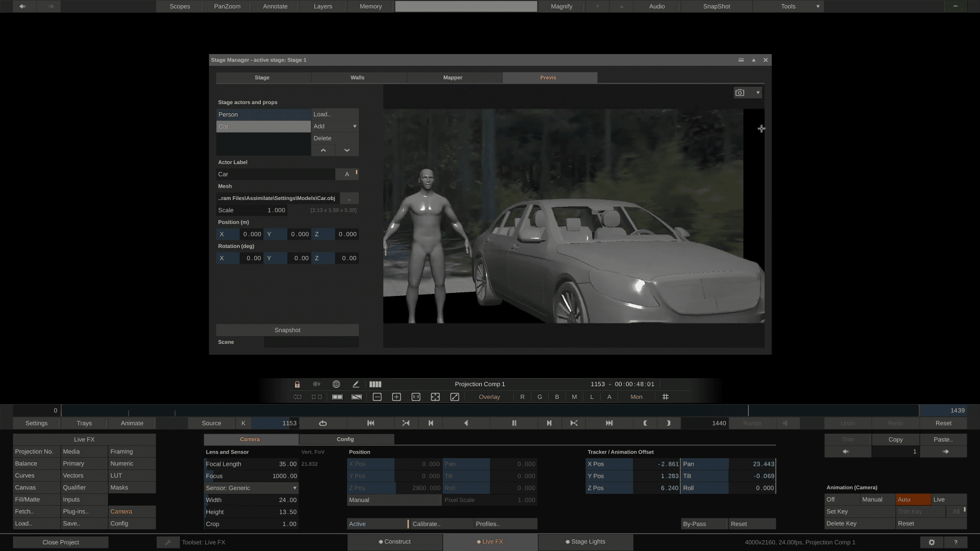Open the Tools dropdown in the top bar
The height and width of the screenshot is (551, 980).
pyautogui.click(x=788, y=6)
